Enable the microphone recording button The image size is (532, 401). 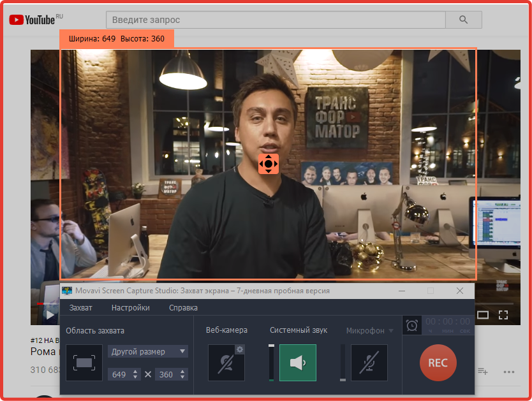pos(369,363)
